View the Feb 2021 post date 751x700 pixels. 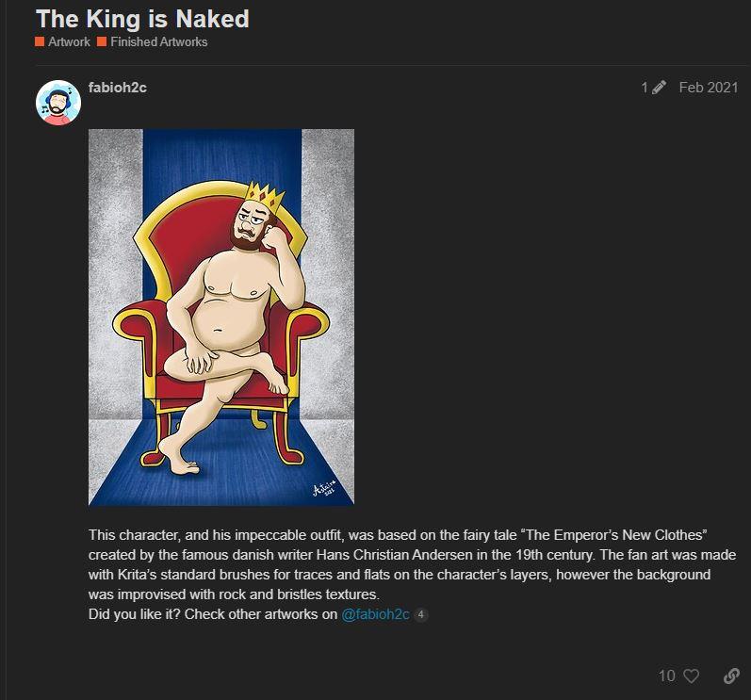709,87
